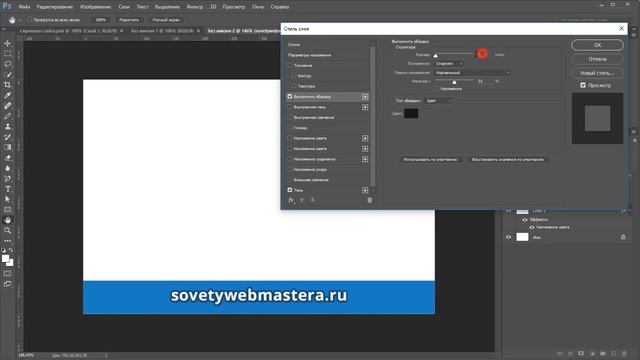Delete layer trash icon in the Layers panel
Viewport: 640px width, 360px height.
[x=624, y=353]
